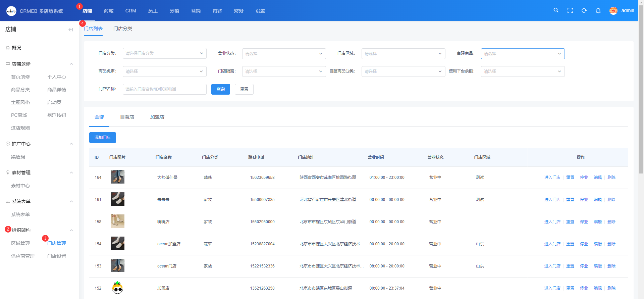Open the 门店分类 filter dropdown
This screenshot has width=644, height=299.
point(164,53)
